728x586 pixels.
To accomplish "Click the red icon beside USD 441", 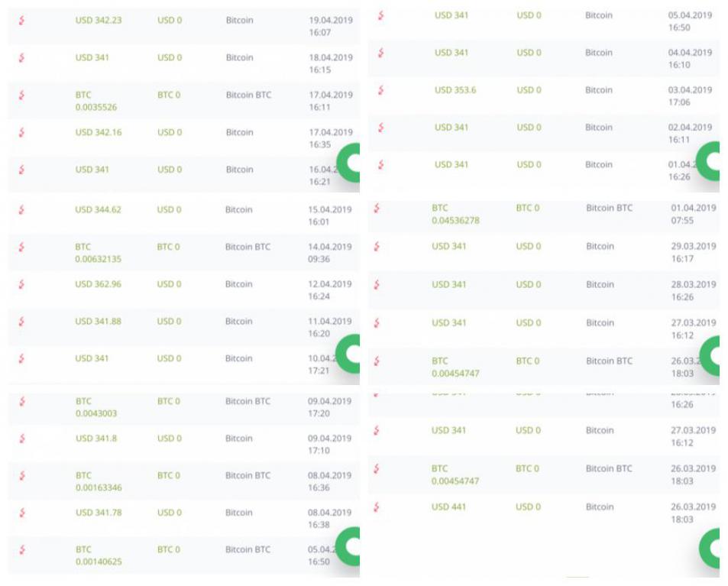I will (x=377, y=507).
